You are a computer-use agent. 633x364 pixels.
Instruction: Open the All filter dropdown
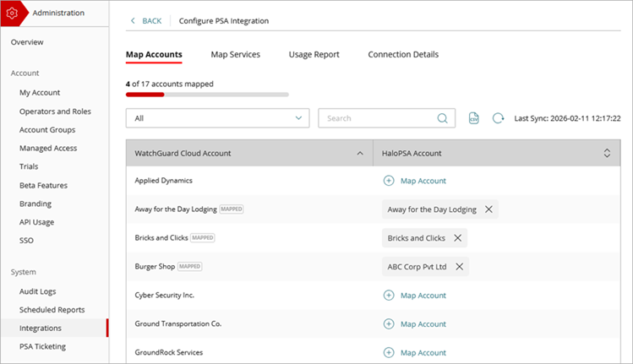217,118
